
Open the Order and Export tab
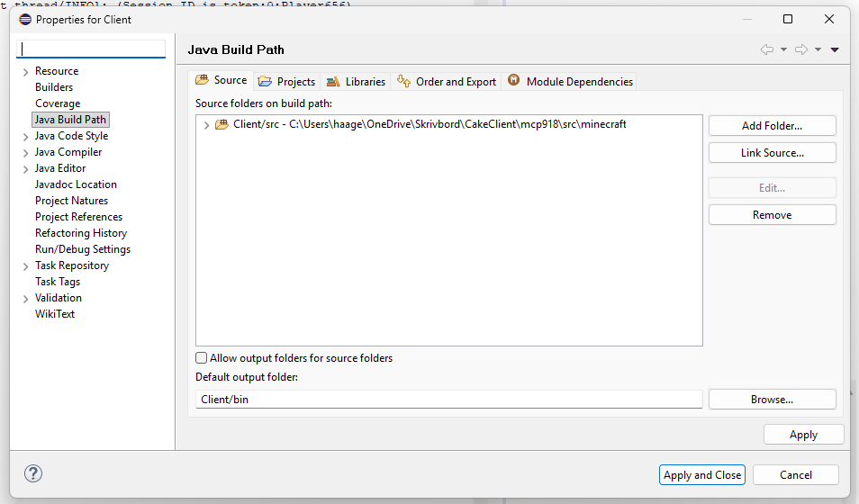[447, 82]
